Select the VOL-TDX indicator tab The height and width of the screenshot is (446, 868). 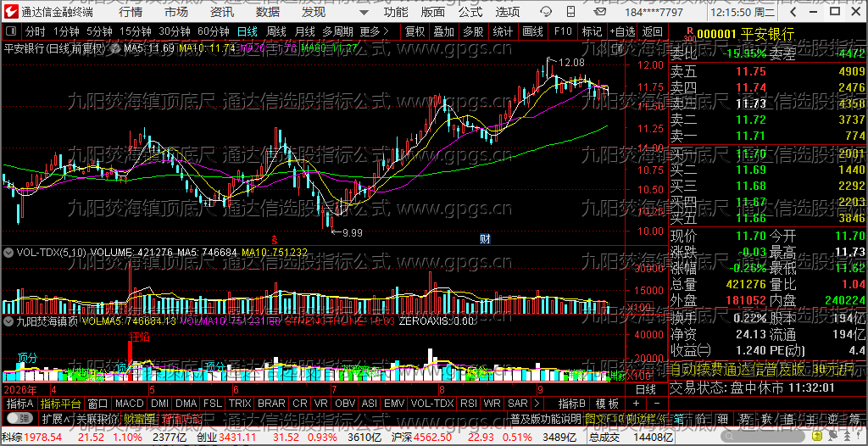tap(431, 404)
